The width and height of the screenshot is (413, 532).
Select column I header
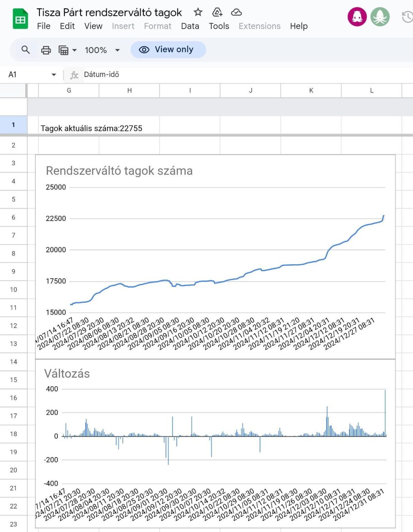[x=190, y=90]
